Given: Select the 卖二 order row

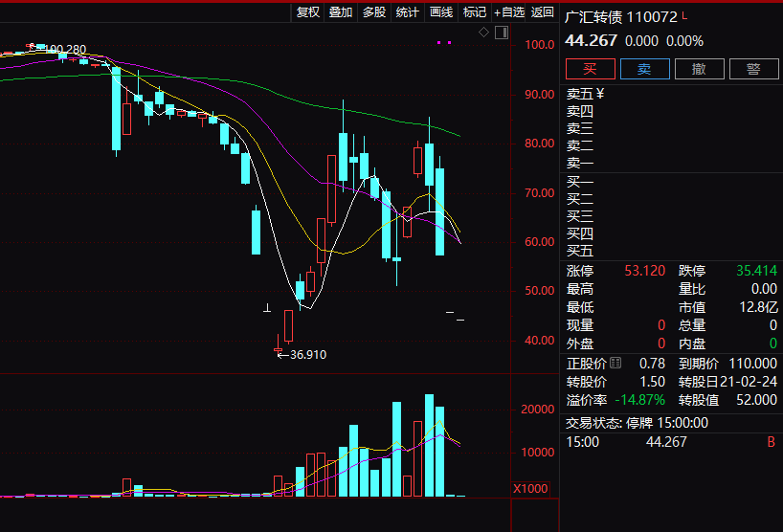Looking at the screenshot, I should tap(672, 145).
